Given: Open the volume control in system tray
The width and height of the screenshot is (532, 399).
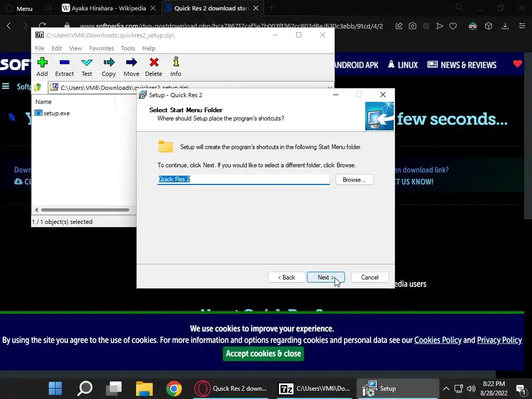Looking at the screenshot, I should coord(471,389).
